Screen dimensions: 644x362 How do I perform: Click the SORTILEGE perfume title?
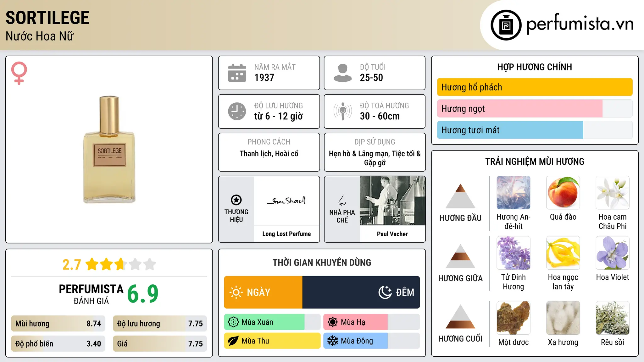[47, 18]
